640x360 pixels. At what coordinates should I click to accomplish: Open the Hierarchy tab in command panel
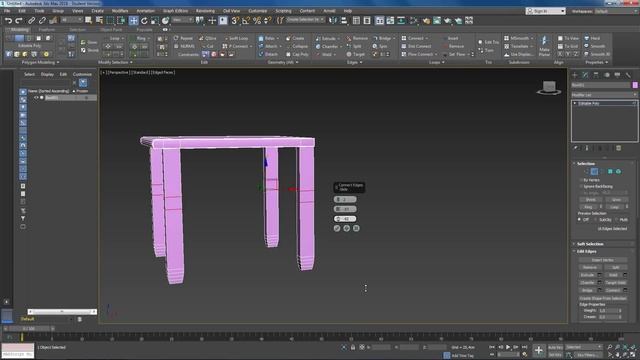596,75
